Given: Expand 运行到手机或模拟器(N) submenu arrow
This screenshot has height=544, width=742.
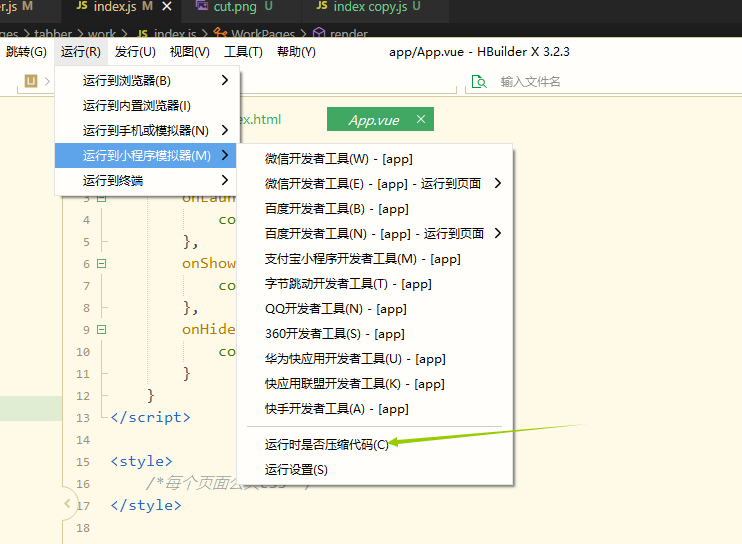Looking at the screenshot, I should (x=225, y=130).
